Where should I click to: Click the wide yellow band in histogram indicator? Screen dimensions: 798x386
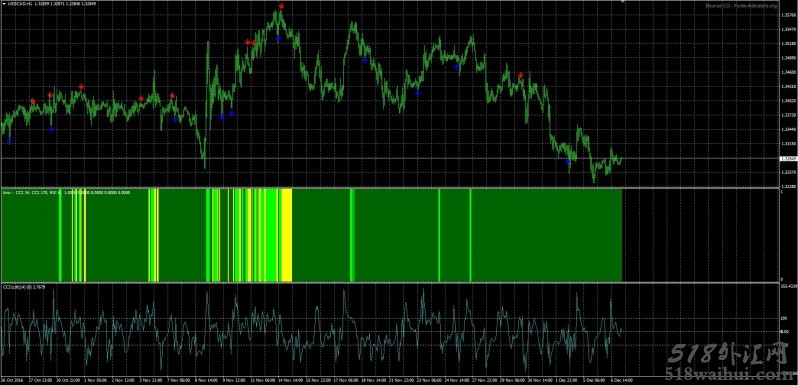tap(287, 235)
